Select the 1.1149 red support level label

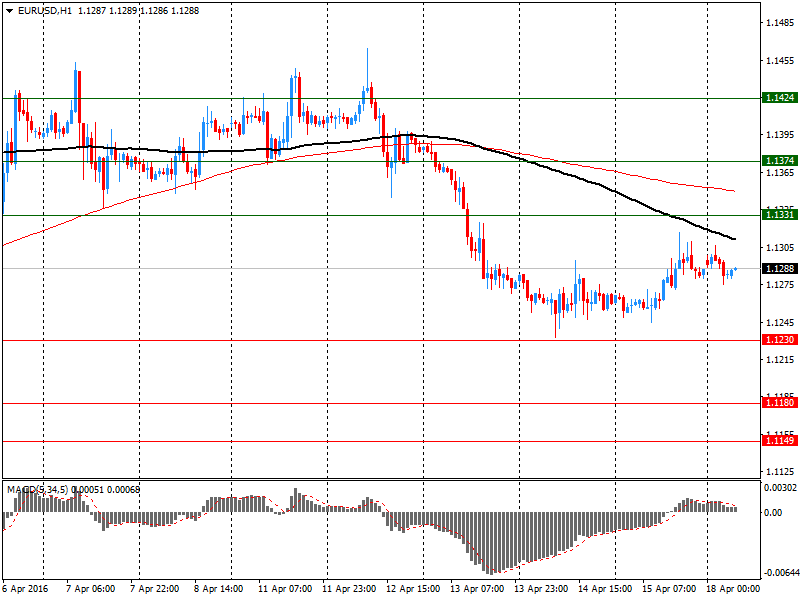[x=780, y=441]
